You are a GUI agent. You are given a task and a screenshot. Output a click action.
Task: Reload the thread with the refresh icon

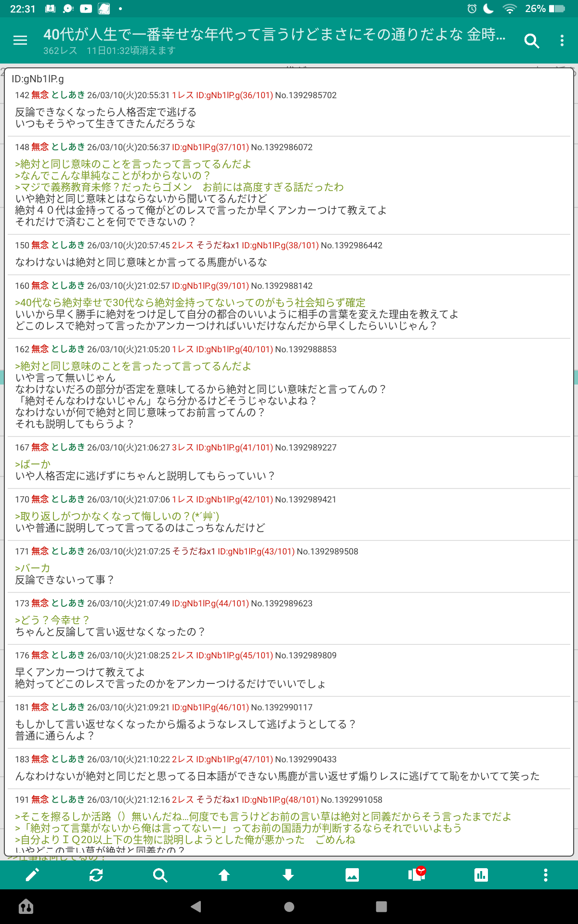(96, 875)
